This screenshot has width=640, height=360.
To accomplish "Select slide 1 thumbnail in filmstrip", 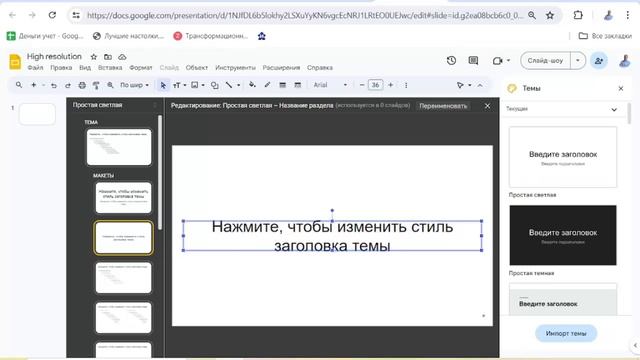I will (37, 114).
